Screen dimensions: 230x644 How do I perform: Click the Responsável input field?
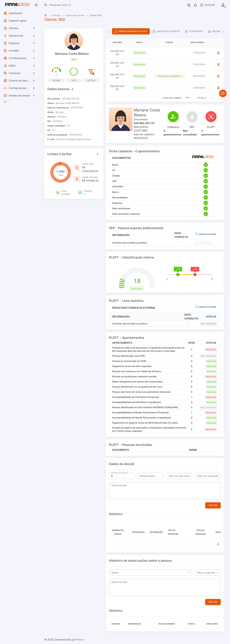[150, 476]
